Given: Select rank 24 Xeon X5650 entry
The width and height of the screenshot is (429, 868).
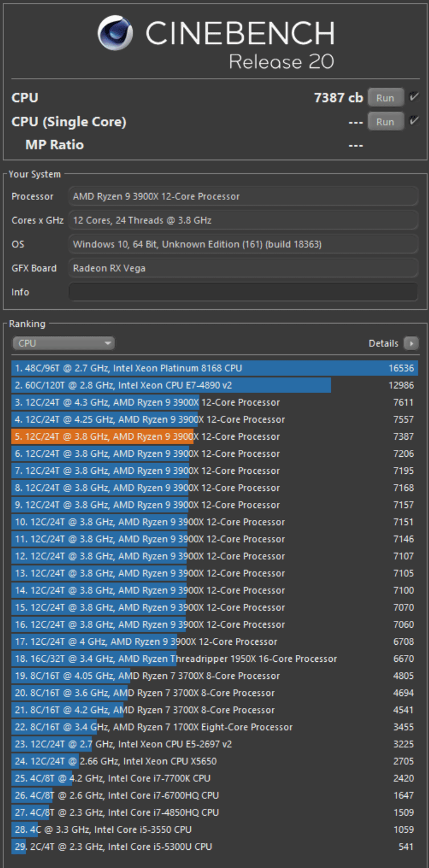Looking at the screenshot, I should click(x=215, y=761).
